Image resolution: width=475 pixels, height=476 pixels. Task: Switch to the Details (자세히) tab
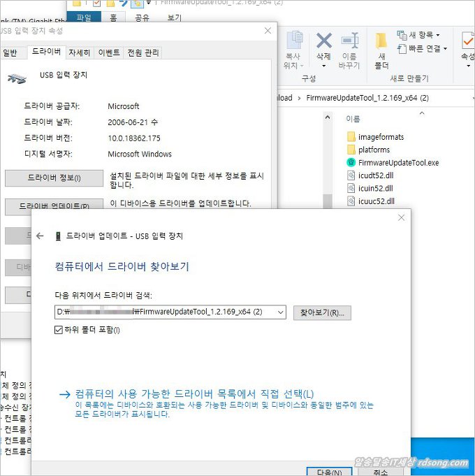tap(79, 52)
